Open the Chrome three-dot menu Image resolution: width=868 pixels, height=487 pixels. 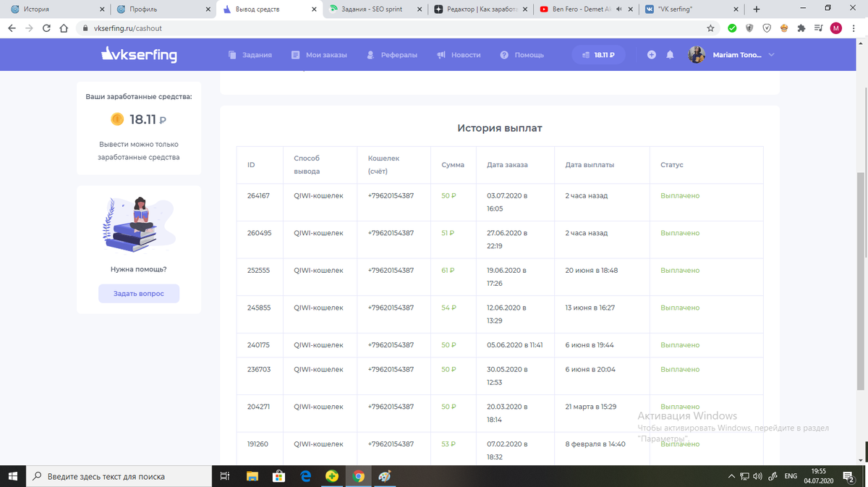(x=855, y=28)
